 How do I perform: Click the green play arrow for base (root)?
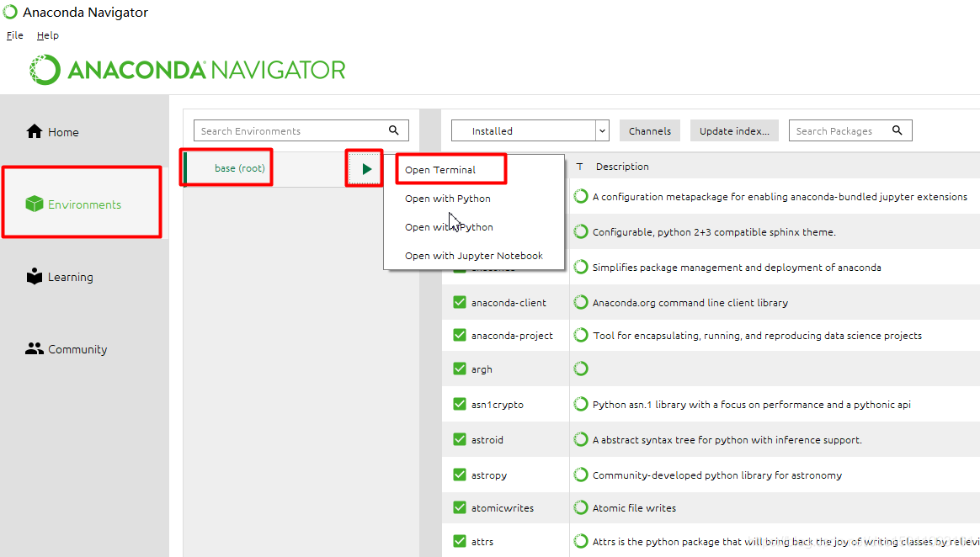(x=366, y=168)
